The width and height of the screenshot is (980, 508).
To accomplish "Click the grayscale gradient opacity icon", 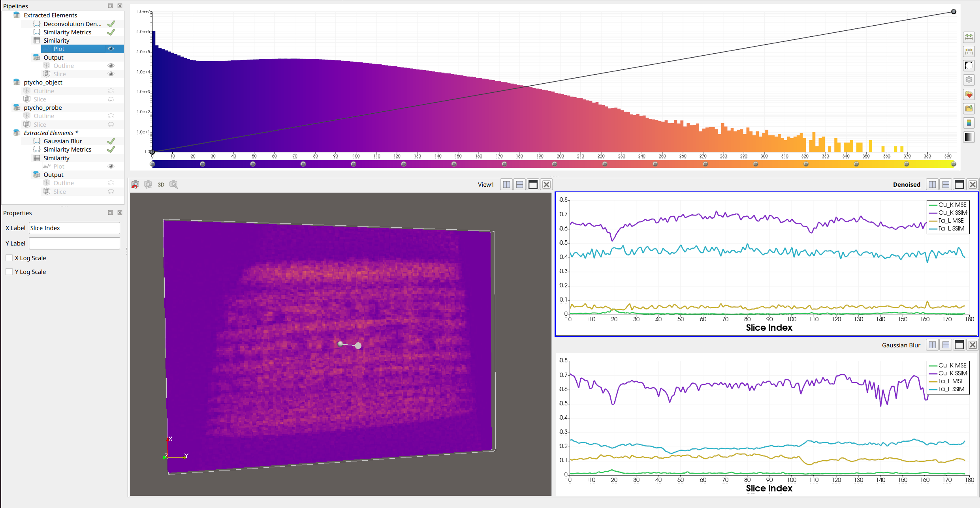I will 969,137.
